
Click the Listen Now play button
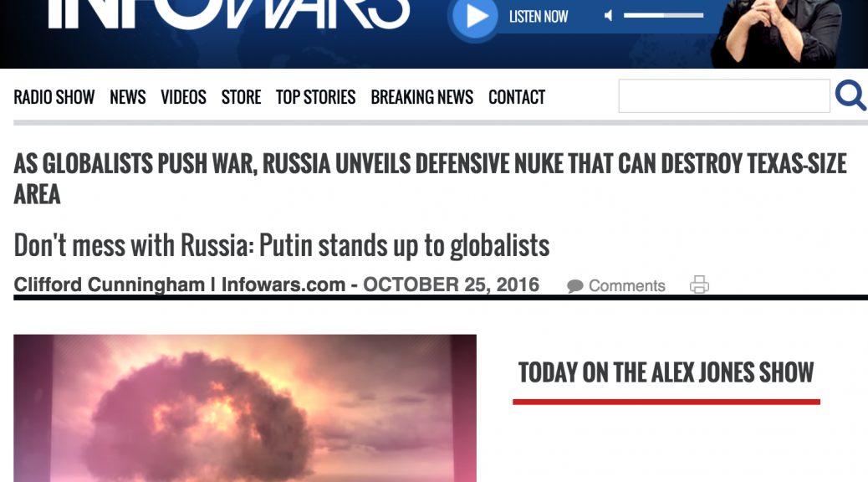pyautogui.click(x=474, y=18)
